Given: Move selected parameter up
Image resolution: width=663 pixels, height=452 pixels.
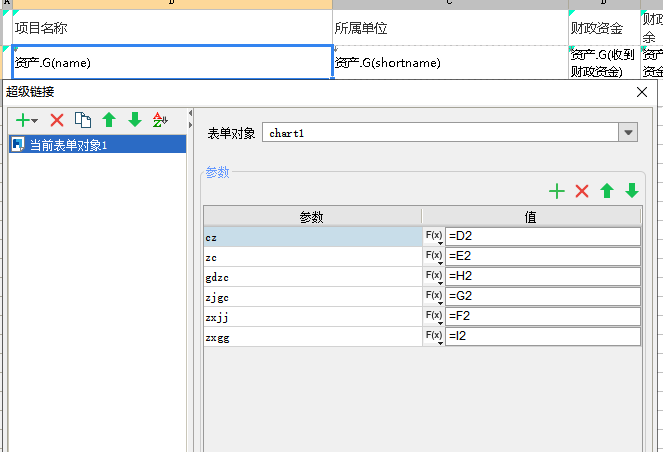Looking at the screenshot, I should click(x=607, y=191).
